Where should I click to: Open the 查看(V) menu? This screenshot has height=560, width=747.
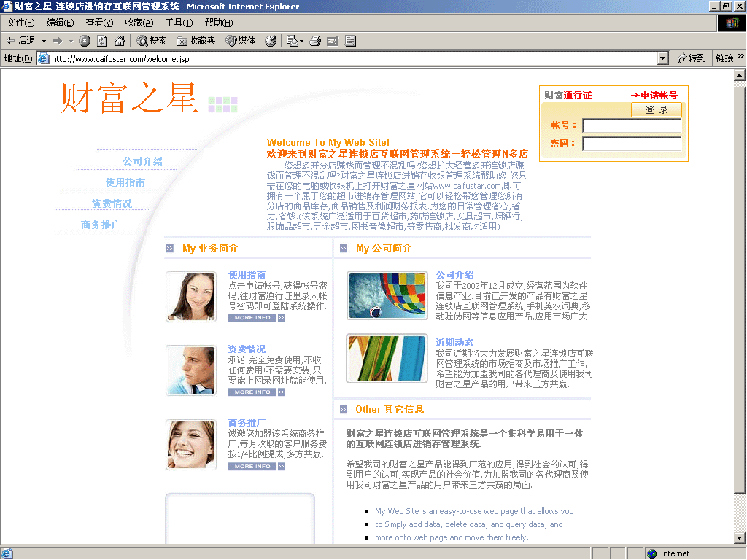(x=99, y=23)
